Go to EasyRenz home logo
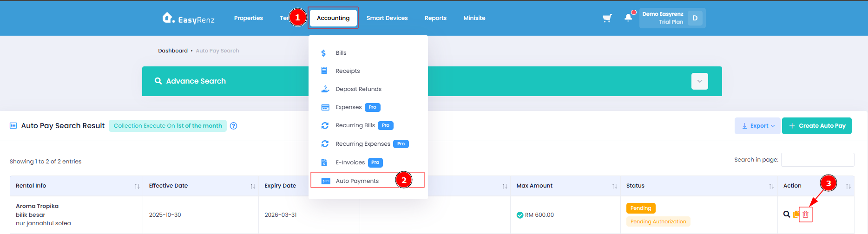Screen dimensions: 868x234 [x=188, y=18]
